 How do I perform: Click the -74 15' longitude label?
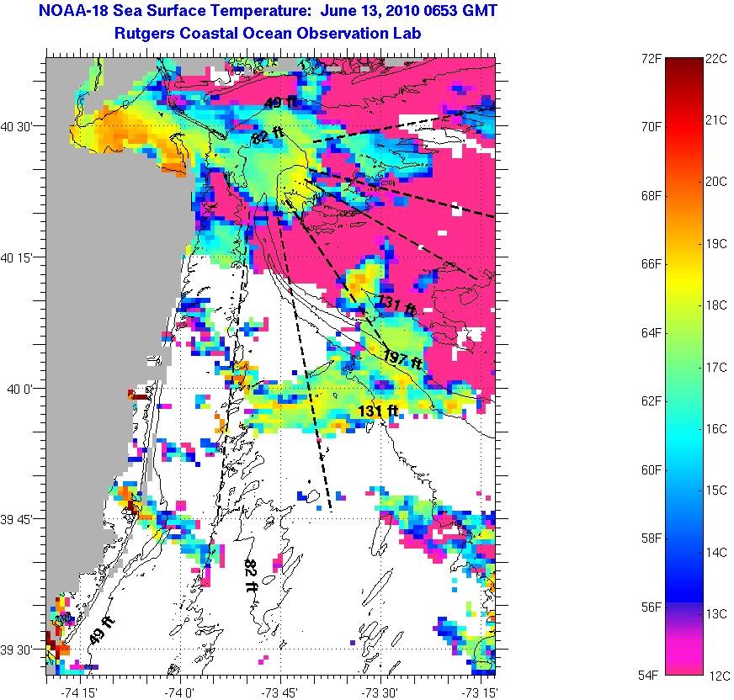[x=80, y=692]
